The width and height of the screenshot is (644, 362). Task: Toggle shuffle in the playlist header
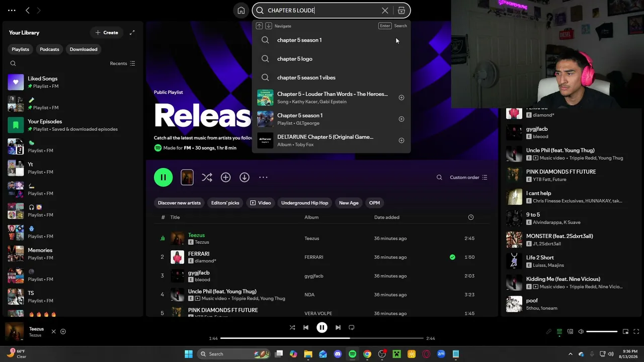tap(207, 177)
